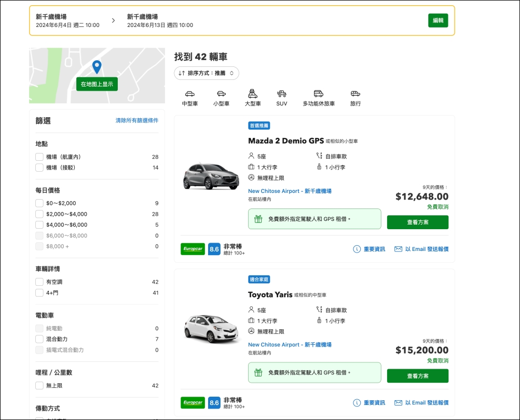Screen dimensions: 520x420
Task: Enable the 4+門 vehicle filter
Action: (39, 293)
